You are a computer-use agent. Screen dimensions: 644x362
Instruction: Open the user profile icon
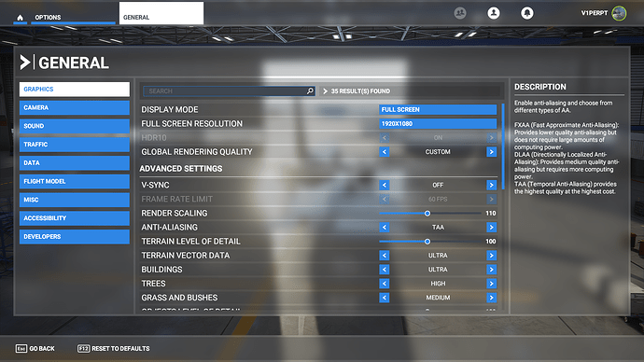(494, 13)
